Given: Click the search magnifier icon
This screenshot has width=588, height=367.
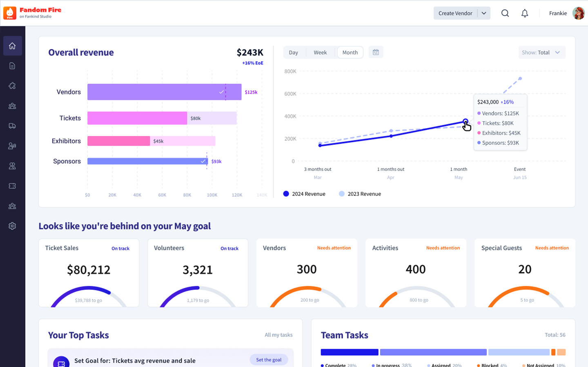Looking at the screenshot, I should point(505,13).
